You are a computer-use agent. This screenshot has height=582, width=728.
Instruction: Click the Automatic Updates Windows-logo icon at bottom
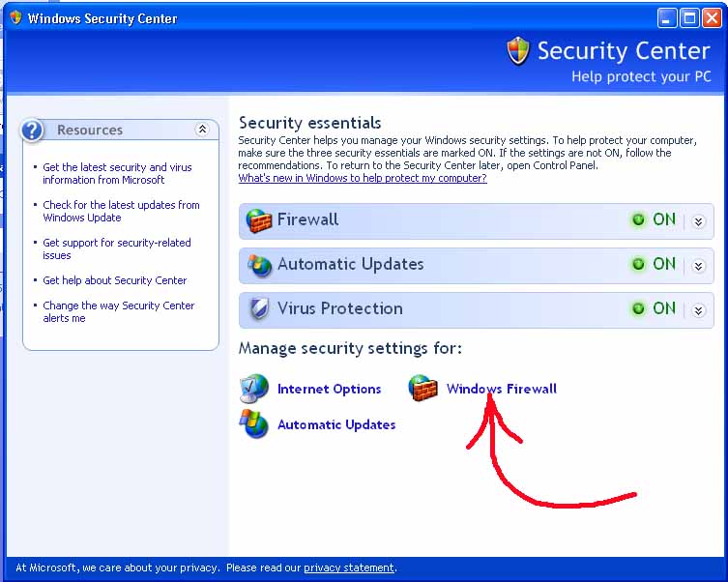[254, 423]
